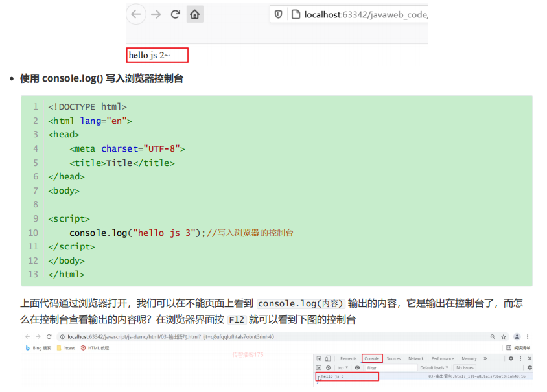Image resolution: width=547 pixels, height=392 pixels.
Task: Switch to the Network tab
Action: point(416,358)
